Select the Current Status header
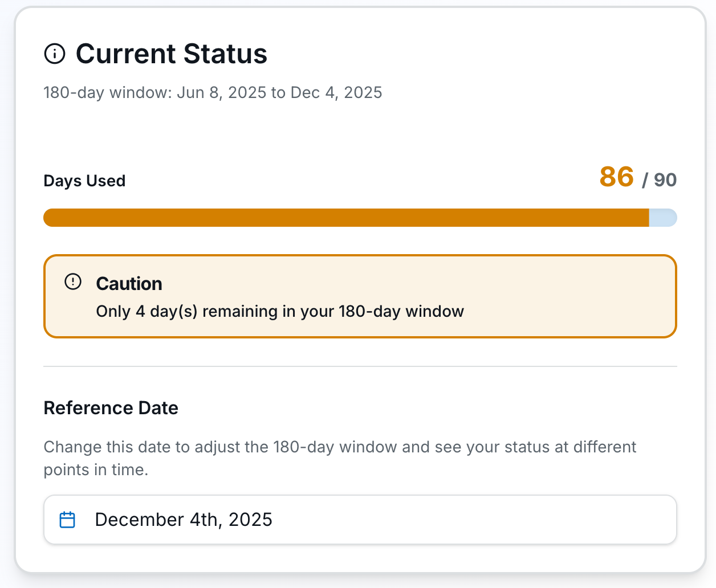Screen dimensions: 716x588 coord(171,54)
